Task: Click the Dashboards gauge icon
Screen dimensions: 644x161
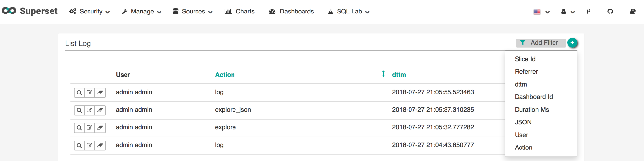Action: [272, 12]
